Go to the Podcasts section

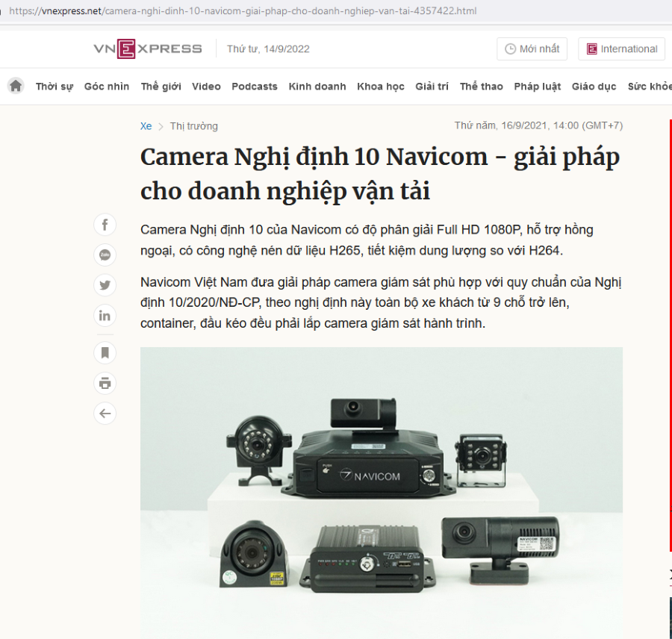pos(255,87)
